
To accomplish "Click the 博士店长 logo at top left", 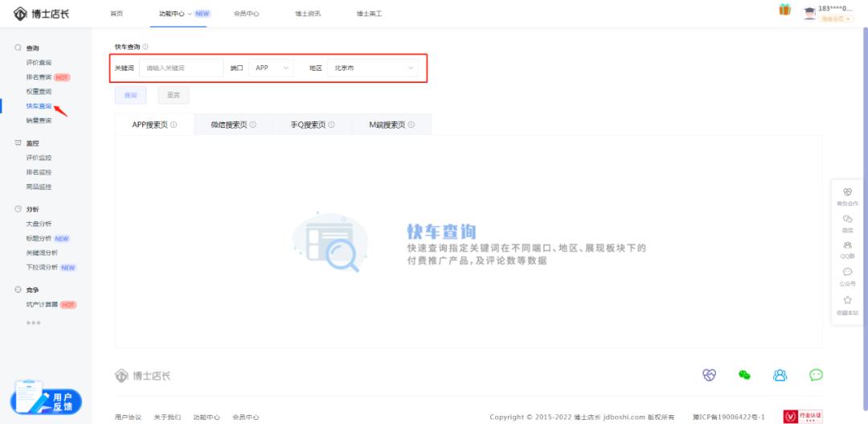I will (41, 13).
